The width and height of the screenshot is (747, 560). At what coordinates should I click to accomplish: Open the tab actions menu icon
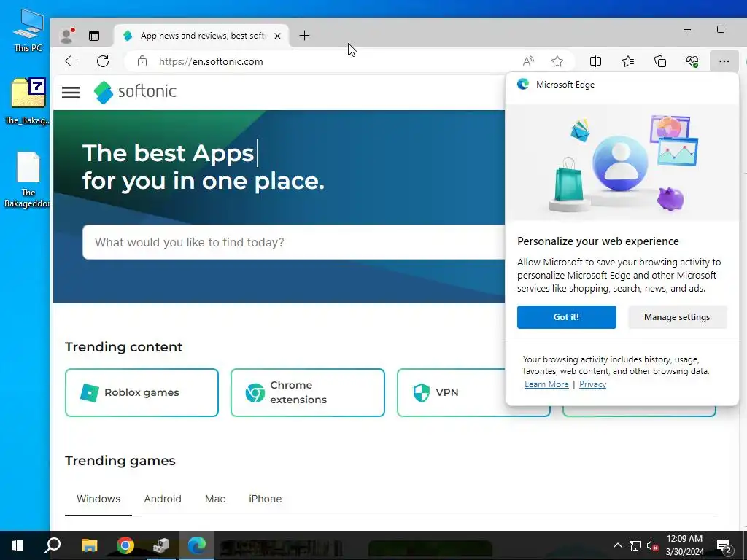(x=94, y=36)
